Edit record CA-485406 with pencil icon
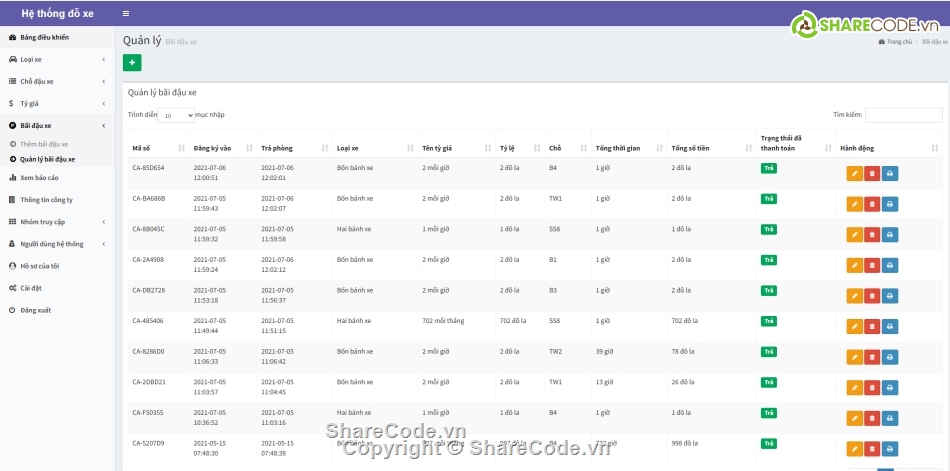950x471 pixels. point(854,327)
